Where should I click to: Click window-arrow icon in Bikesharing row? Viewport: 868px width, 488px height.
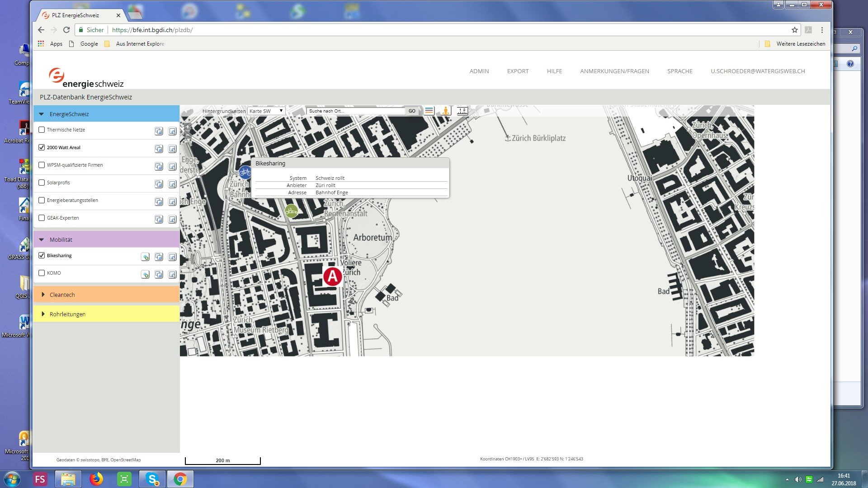pos(172,257)
